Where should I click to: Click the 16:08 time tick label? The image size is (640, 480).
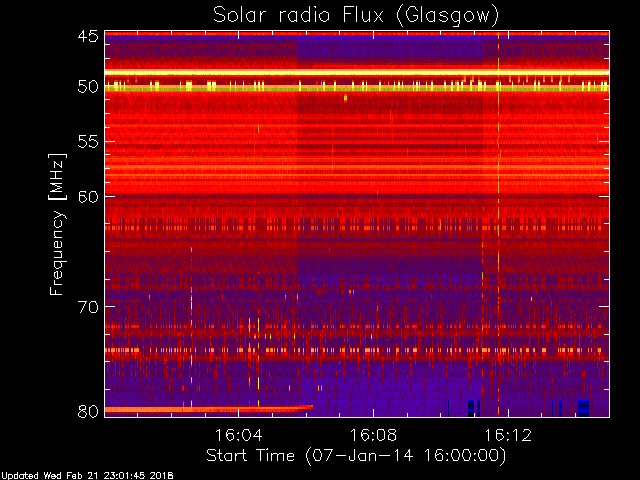tap(373, 435)
